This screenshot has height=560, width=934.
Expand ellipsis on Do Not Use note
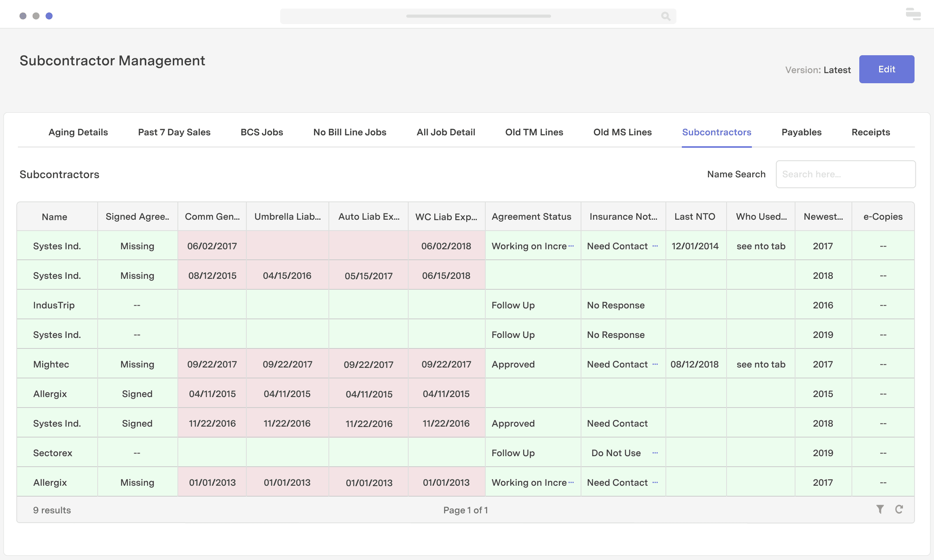click(x=655, y=453)
